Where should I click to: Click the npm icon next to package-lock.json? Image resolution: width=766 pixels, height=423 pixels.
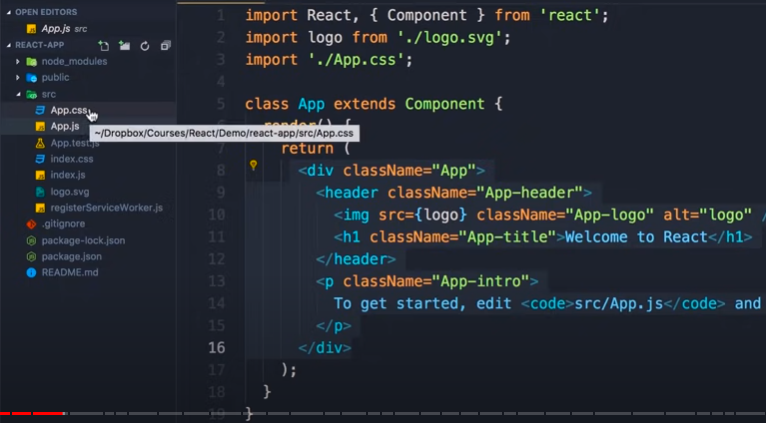[x=32, y=240]
